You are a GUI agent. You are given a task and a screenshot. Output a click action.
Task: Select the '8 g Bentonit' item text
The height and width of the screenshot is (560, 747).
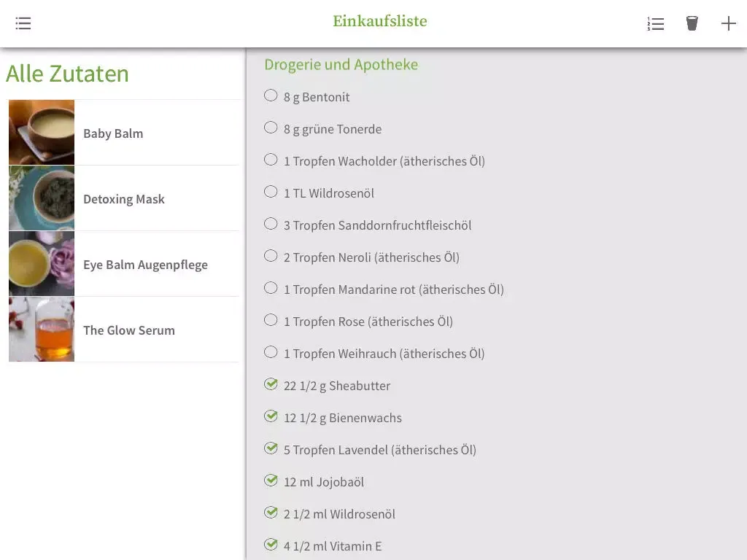click(x=317, y=97)
